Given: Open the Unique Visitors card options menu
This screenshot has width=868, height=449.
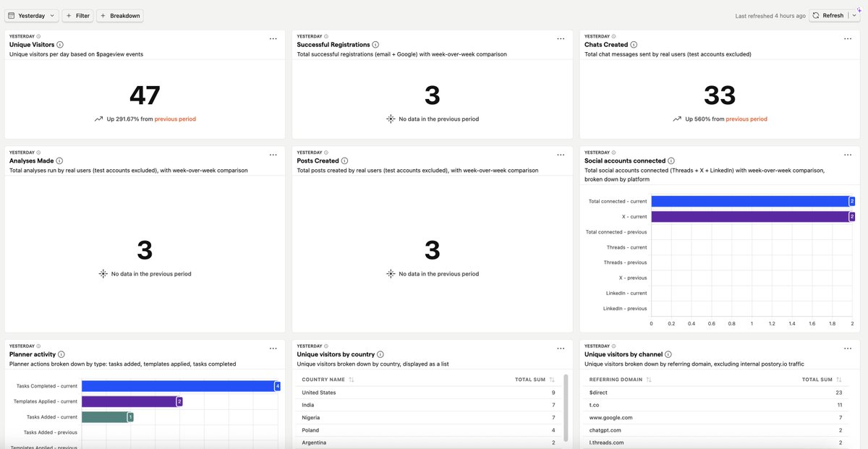Looking at the screenshot, I should [x=273, y=38].
